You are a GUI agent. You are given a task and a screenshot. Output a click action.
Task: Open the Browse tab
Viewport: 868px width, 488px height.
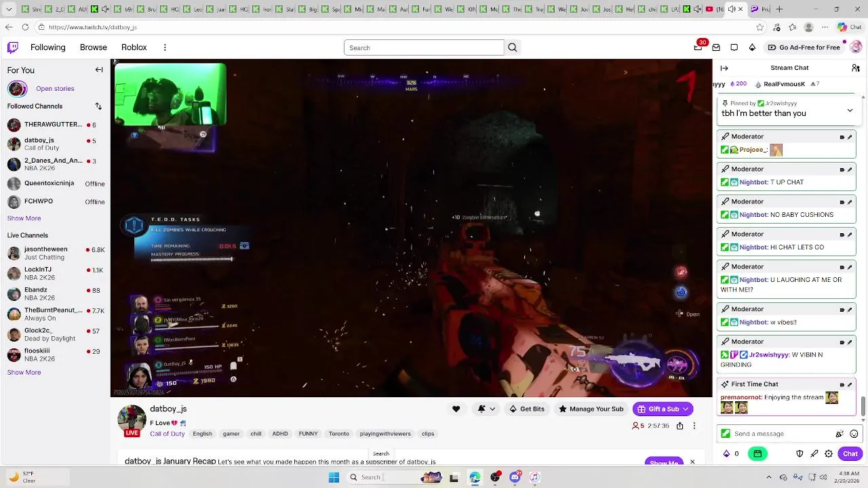(94, 47)
